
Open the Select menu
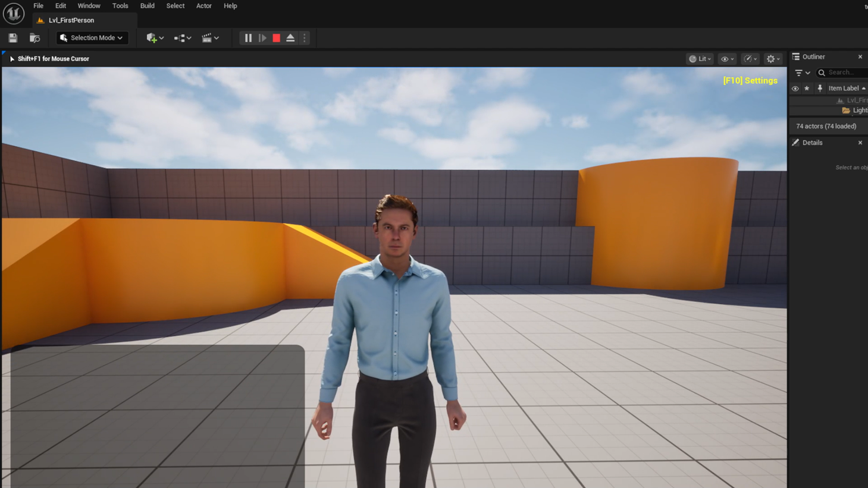175,6
